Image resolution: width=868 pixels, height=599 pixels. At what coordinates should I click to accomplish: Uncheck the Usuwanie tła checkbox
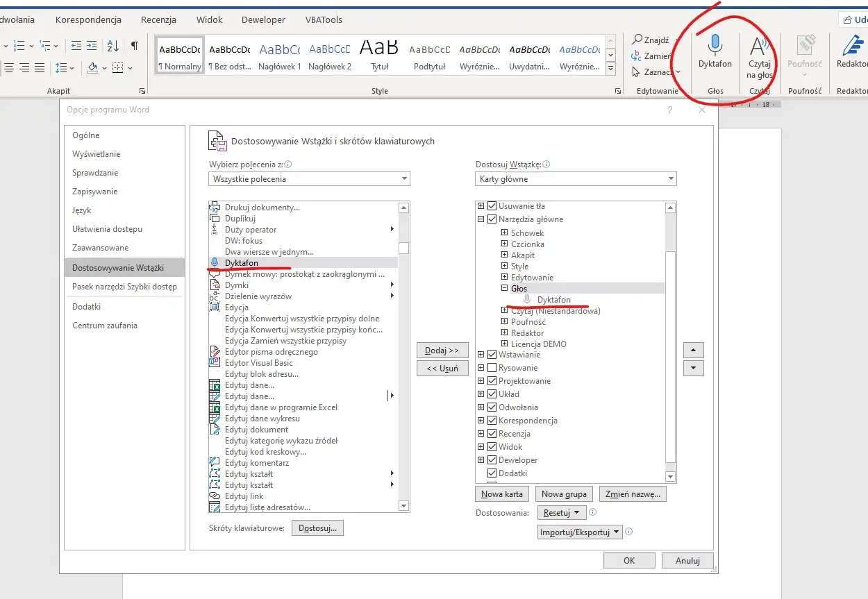point(492,206)
